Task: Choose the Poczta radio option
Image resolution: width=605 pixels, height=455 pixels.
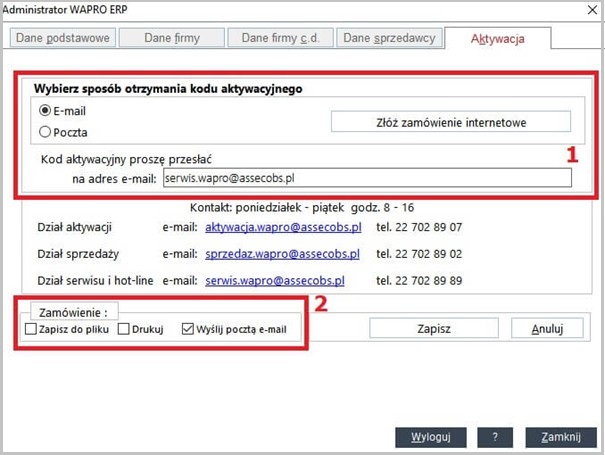Action: point(45,131)
